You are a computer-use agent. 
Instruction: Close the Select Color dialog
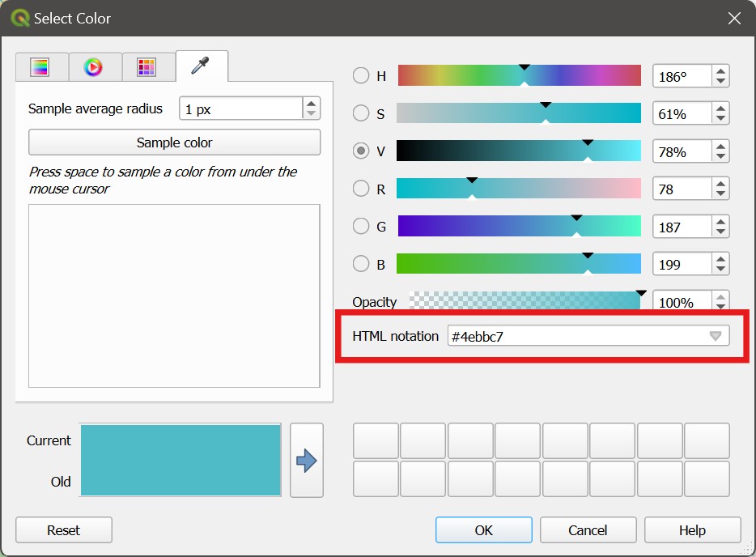(734, 19)
